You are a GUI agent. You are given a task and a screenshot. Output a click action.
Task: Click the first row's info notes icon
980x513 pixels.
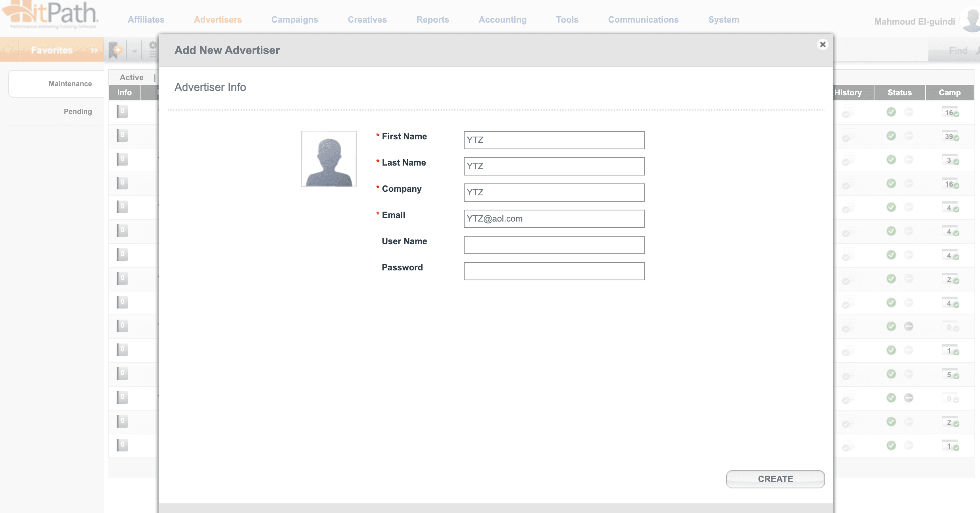(122, 112)
